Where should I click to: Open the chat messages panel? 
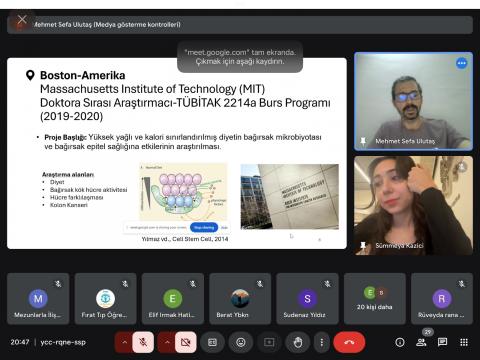pos(442,342)
